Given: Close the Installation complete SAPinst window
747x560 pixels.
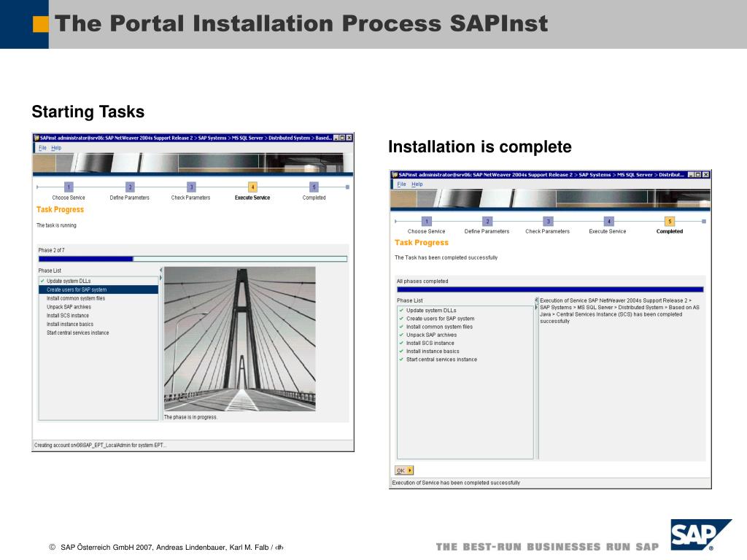Looking at the screenshot, I should point(706,175).
